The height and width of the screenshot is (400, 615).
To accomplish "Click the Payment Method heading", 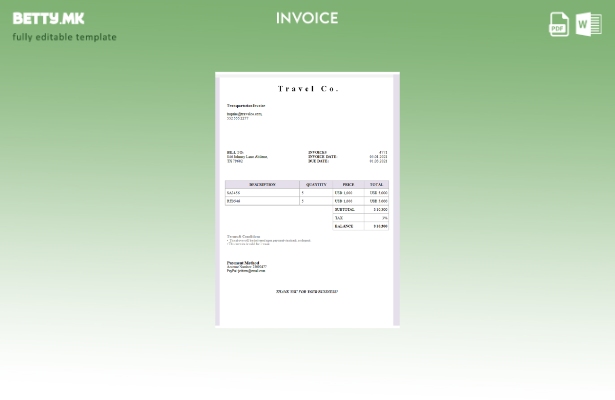I will 243,263.
